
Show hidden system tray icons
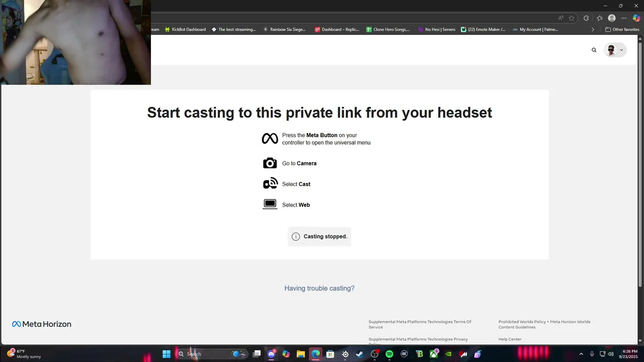coord(581,354)
